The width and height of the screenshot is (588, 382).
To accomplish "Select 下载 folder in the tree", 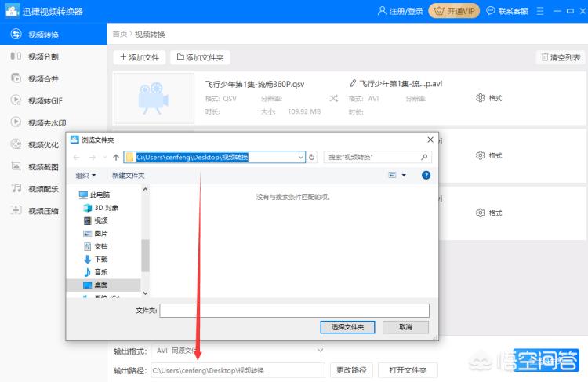I will (x=96, y=259).
